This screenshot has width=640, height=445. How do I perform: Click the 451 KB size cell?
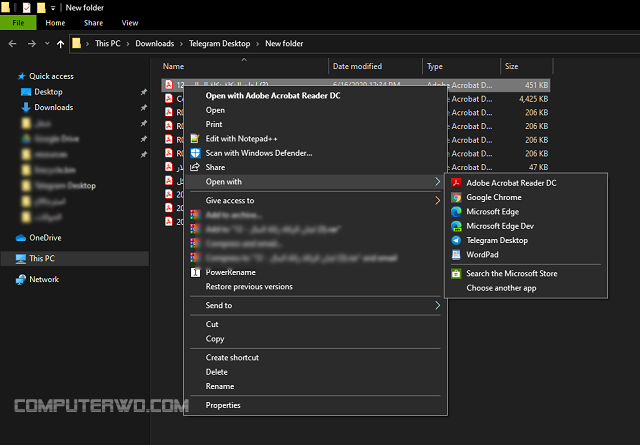536,85
